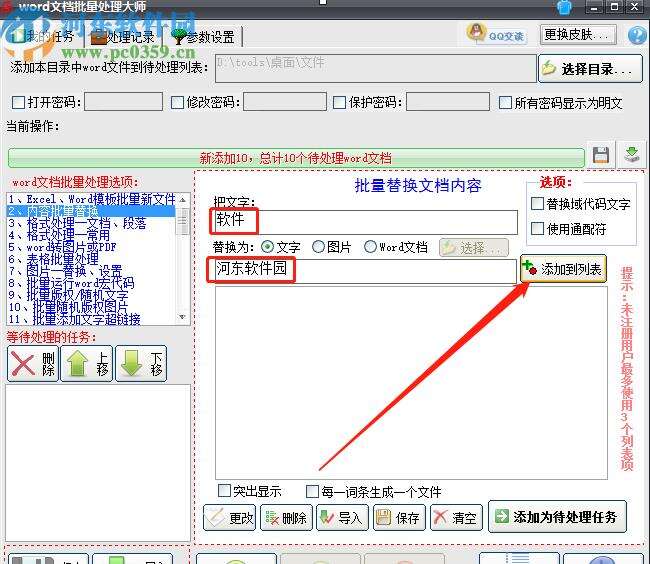Enable 替换域代码文字 option
650x564 pixels.
tap(537, 203)
